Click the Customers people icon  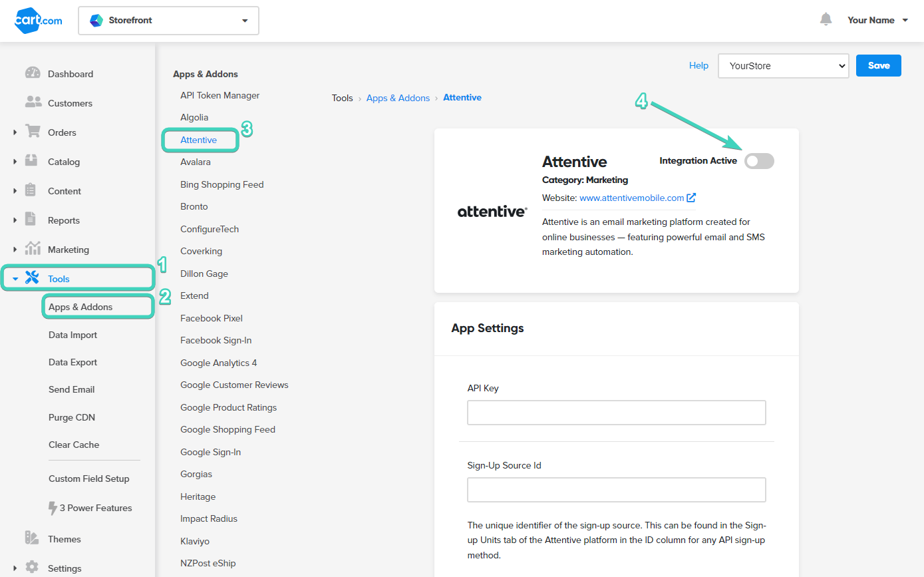(x=33, y=102)
